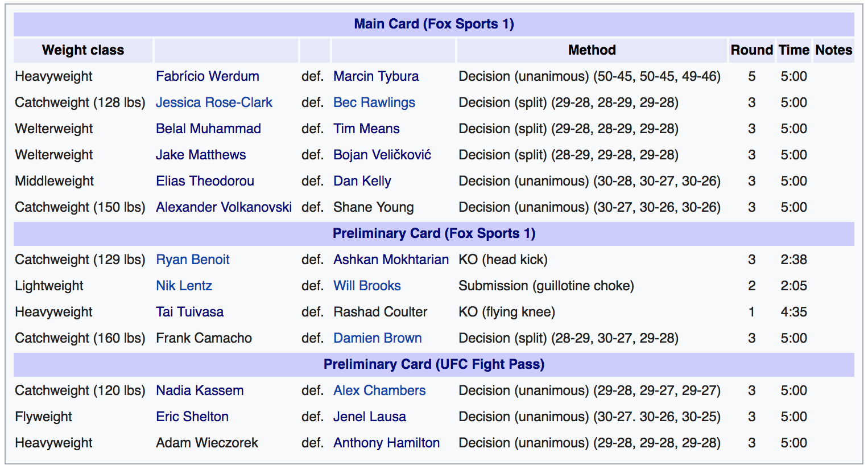Open the Alexander Volkanovski link

(x=224, y=207)
